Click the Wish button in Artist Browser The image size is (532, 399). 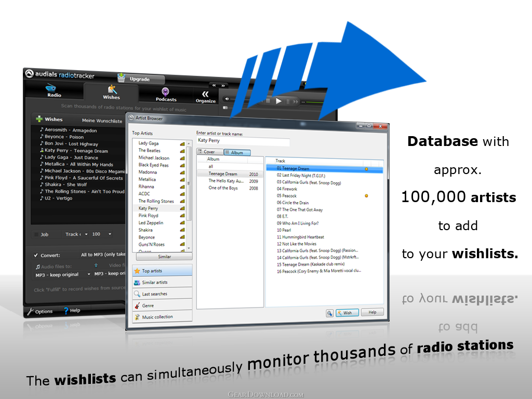pyautogui.click(x=347, y=312)
